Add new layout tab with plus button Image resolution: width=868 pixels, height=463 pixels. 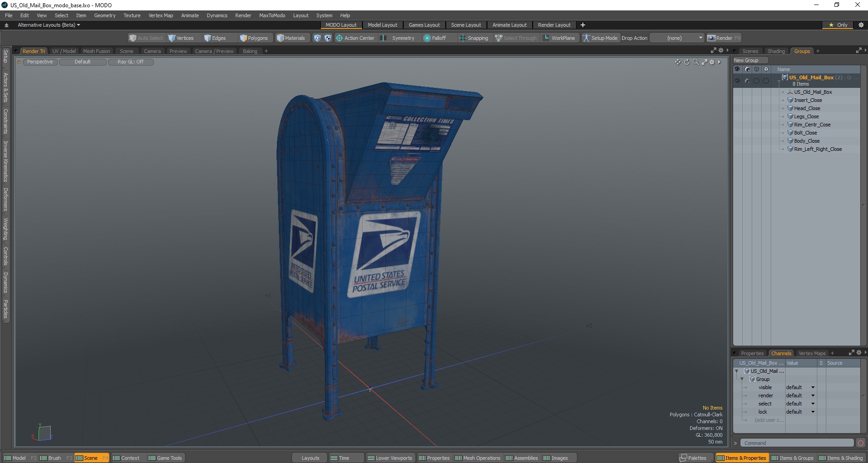point(583,25)
